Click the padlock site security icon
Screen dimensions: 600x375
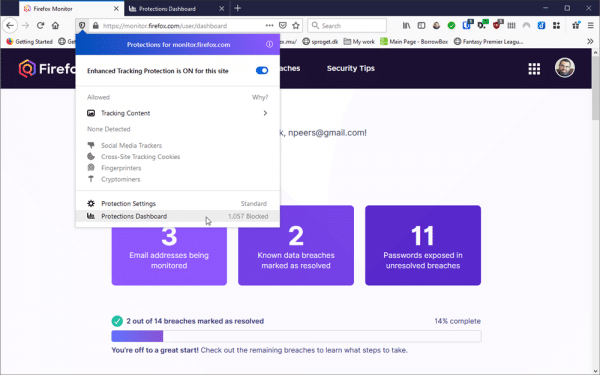click(x=96, y=26)
